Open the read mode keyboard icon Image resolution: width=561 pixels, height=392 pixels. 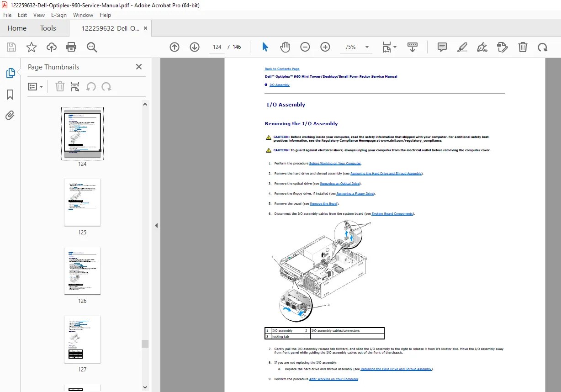413,47
